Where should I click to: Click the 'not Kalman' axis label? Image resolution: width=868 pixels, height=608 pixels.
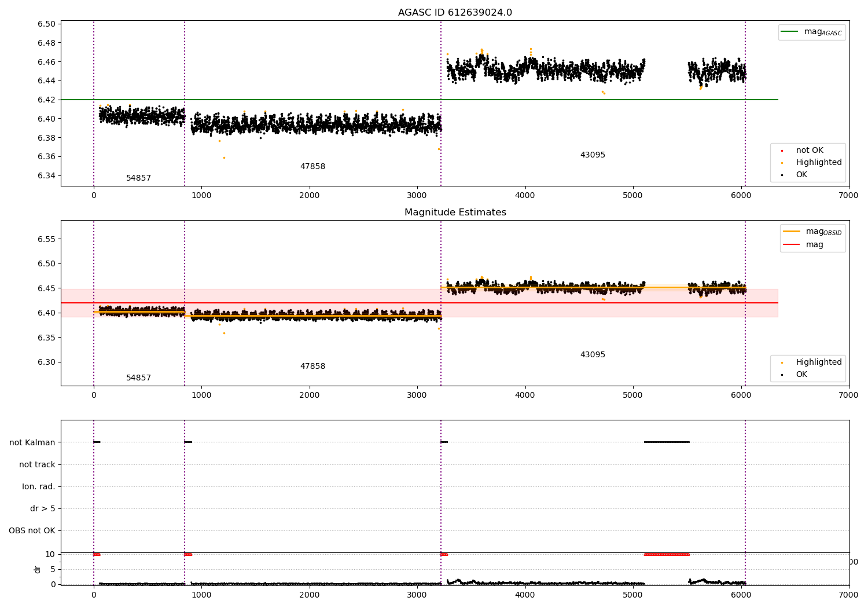click(x=32, y=443)
